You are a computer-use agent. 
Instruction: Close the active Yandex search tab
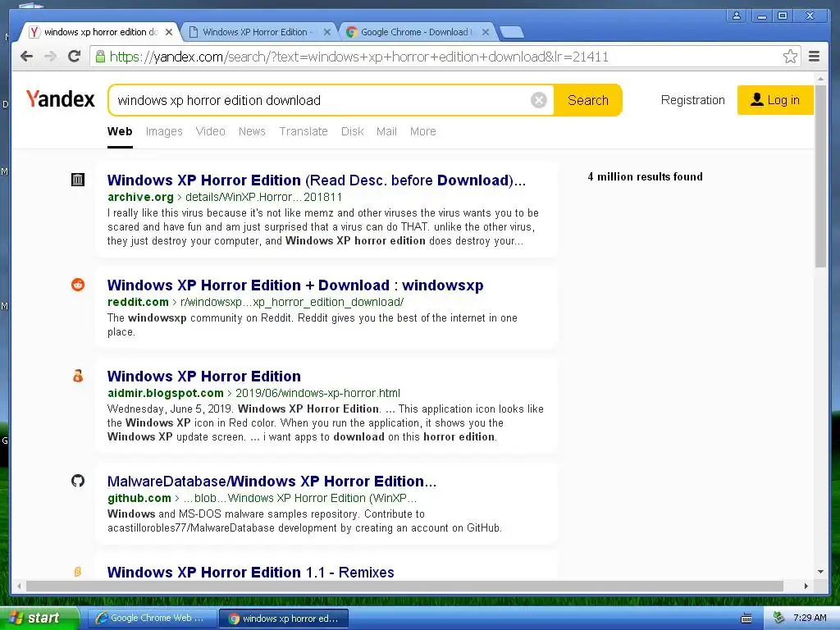(x=169, y=32)
